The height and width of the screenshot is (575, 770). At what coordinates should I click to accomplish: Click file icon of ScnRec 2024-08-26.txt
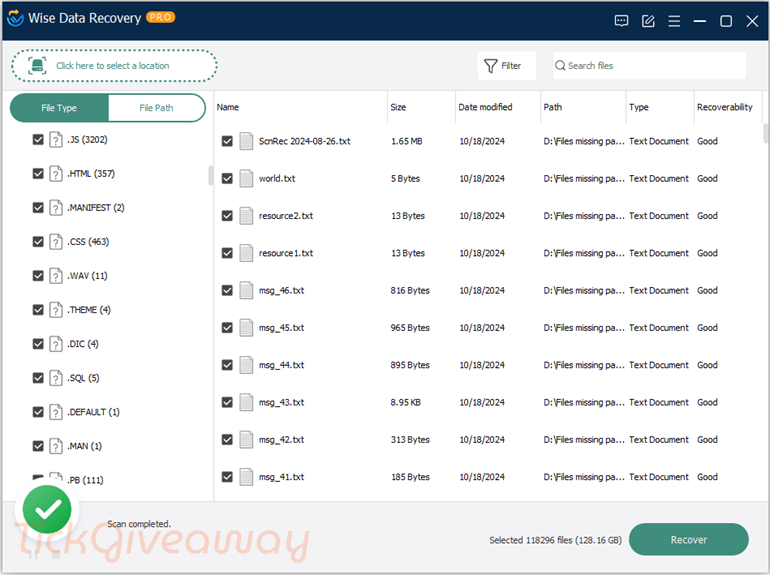pyautogui.click(x=246, y=141)
